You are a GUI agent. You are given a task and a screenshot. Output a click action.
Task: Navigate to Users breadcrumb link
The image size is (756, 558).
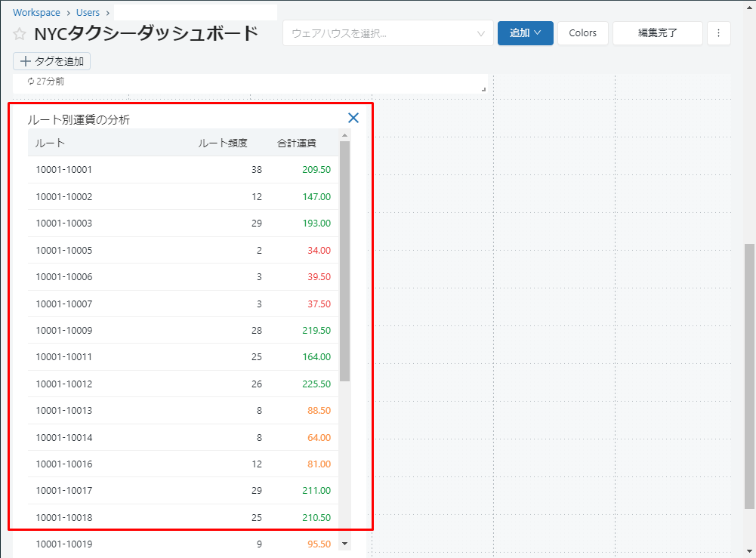point(88,13)
